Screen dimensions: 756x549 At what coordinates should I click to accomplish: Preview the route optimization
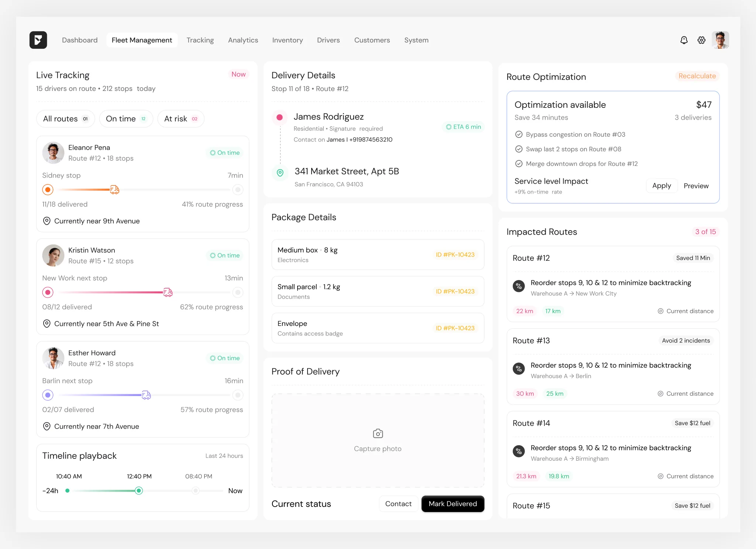(x=696, y=185)
